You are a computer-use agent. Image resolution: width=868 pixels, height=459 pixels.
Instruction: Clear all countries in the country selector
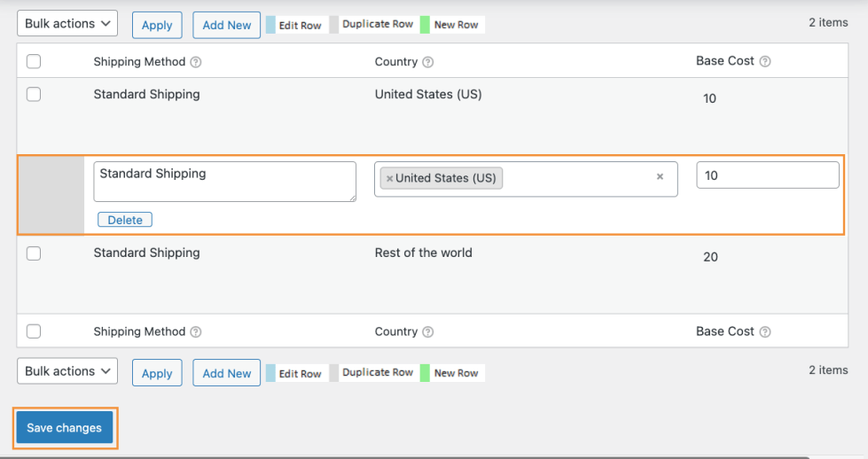coord(660,177)
